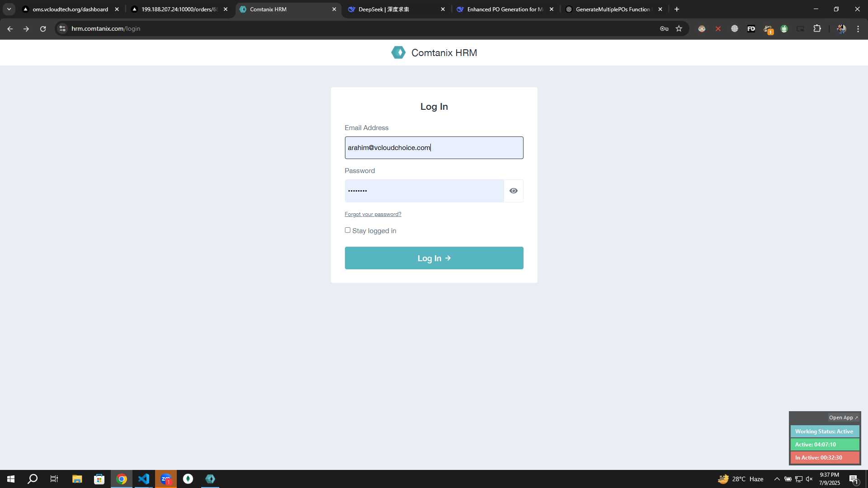Focus the Email Address input field
This screenshot has height=488, width=868.
click(x=434, y=148)
